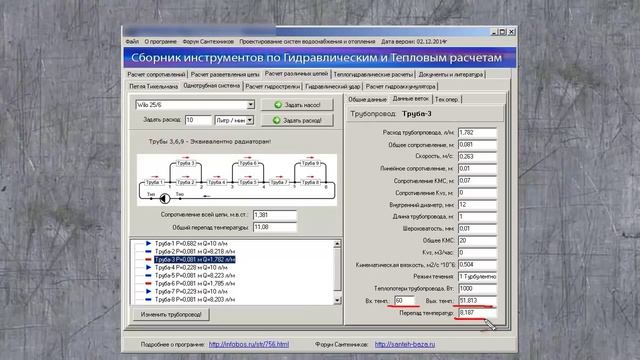
Task: Click Труба 3 label in the diagram
Action: pyautogui.click(x=186, y=163)
